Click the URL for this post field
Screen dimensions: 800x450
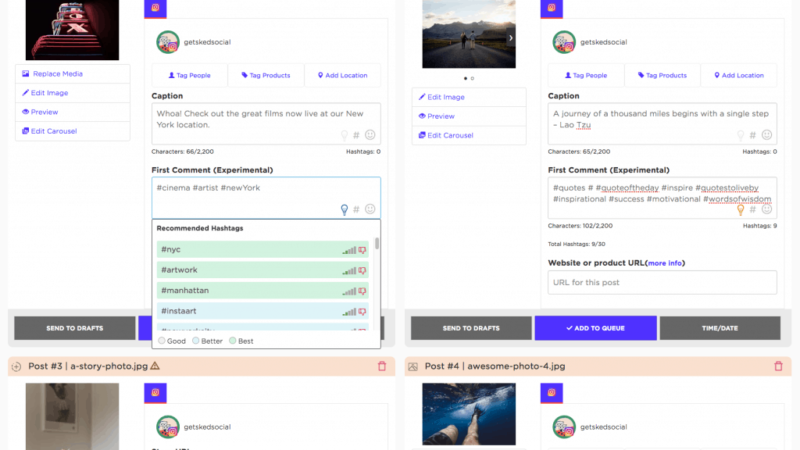[x=662, y=282]
